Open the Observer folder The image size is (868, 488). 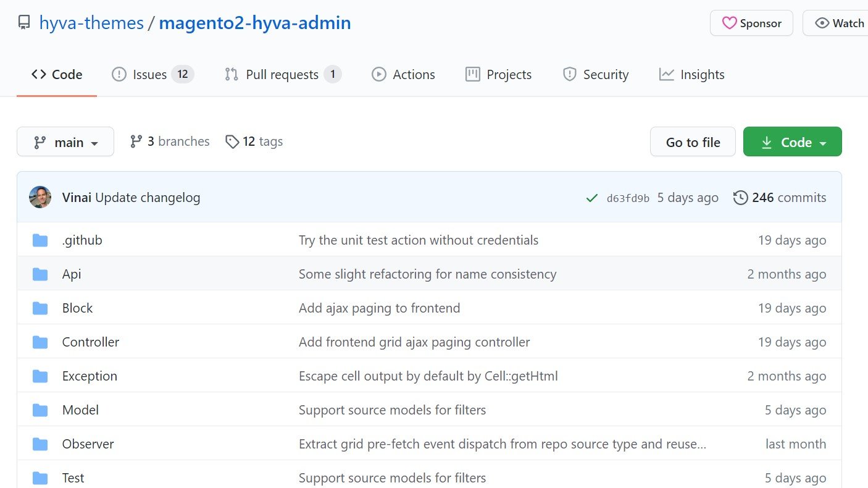(88, 444)
